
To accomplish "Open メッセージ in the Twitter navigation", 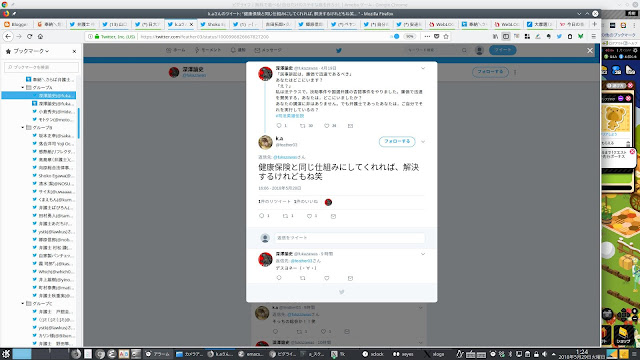I will coord(268,50).
